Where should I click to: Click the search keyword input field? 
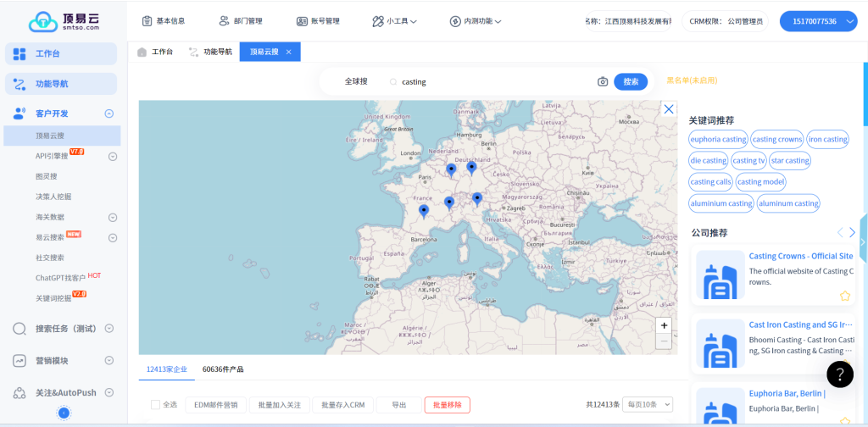pyautogui.click(x=492, y=82)
